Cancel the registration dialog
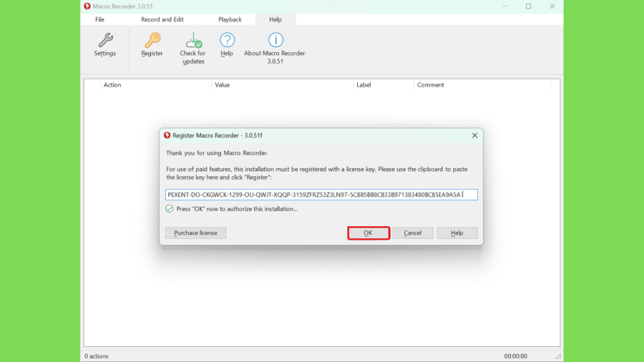This screenshot has height=362, width=644. [413, 233]
